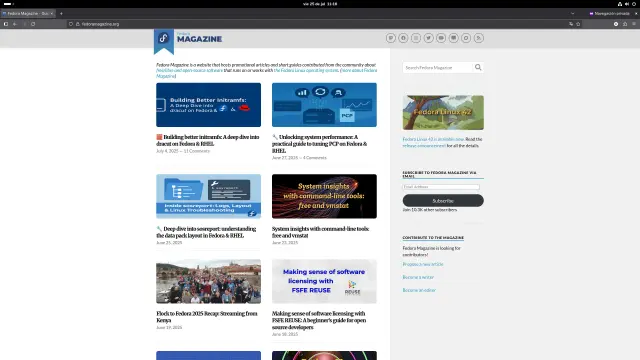Click the site security lock icon

78,24
